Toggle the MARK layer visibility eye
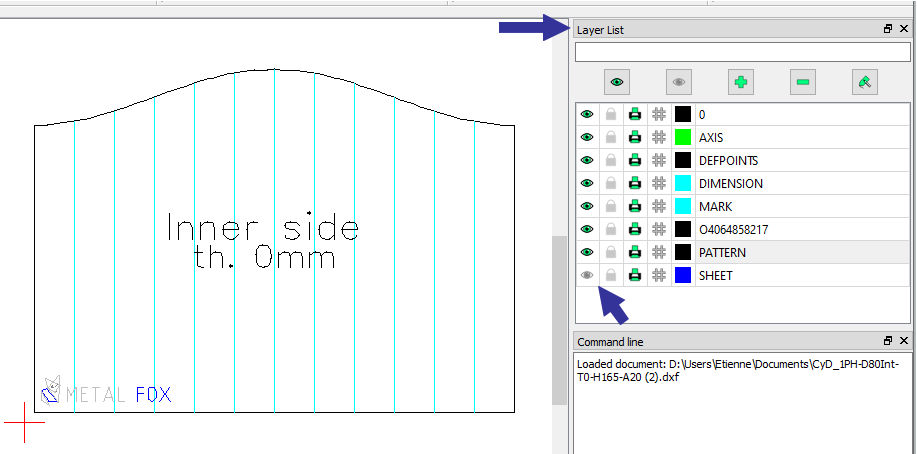The height and width of the screenshot is (454, 917). 587,207
